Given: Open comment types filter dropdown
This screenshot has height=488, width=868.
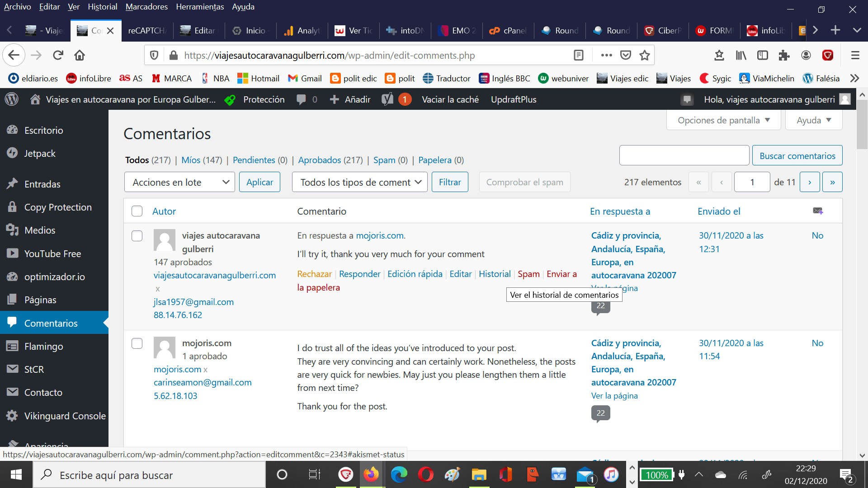Looking at the screenshot, I should point(359,182).
